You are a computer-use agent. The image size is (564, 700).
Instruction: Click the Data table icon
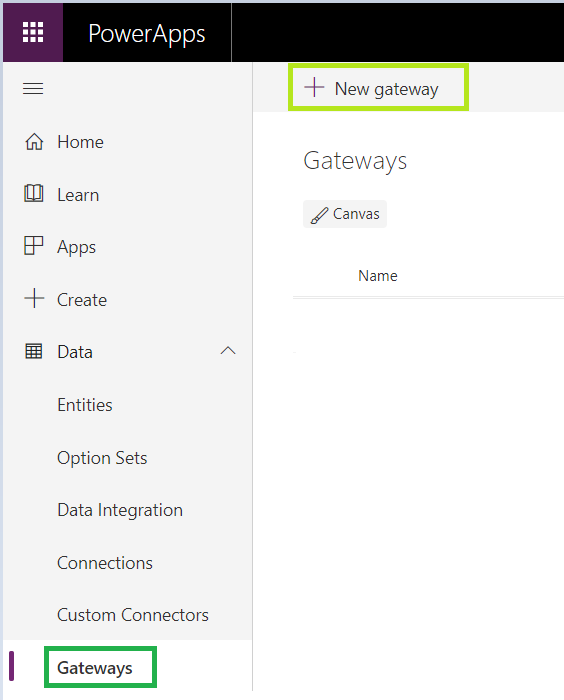coord(33,351)
